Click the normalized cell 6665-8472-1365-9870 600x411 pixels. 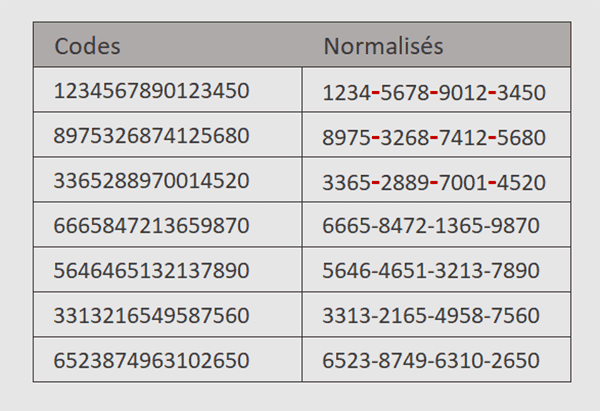click(431, 227)
